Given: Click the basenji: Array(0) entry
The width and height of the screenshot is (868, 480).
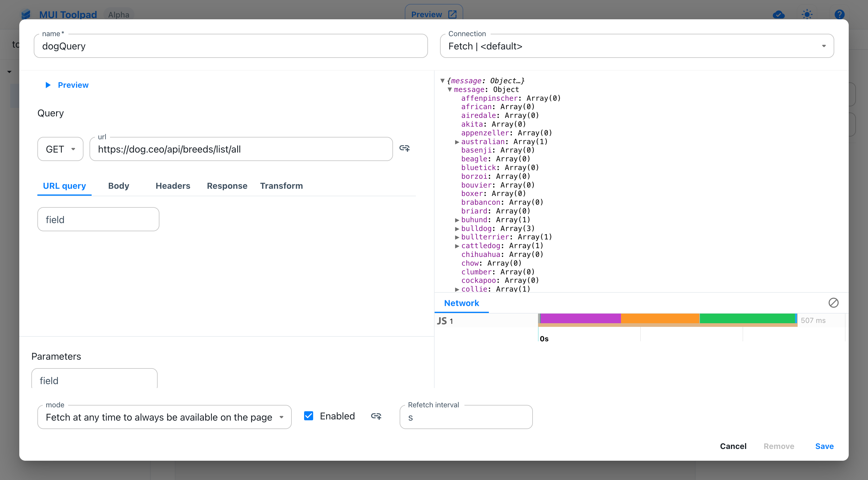Looking at the screenshot, I should point(498,150).
